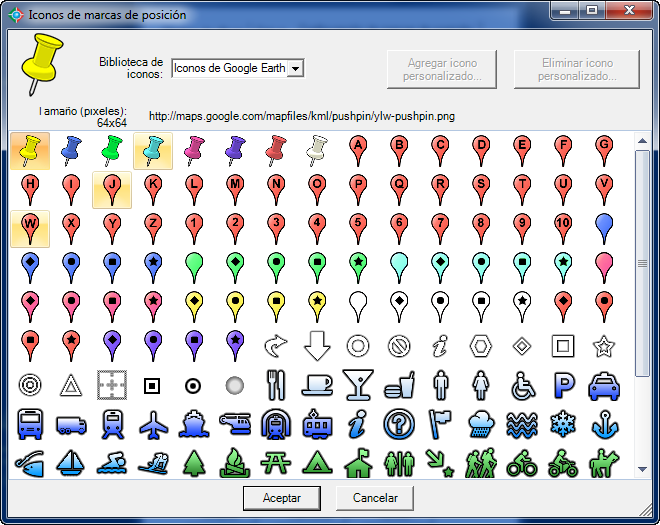Image resolution: width=660 pixels, height=525 pixels.
Task: Click the Cancelar button
Action: tap(375, 498)
